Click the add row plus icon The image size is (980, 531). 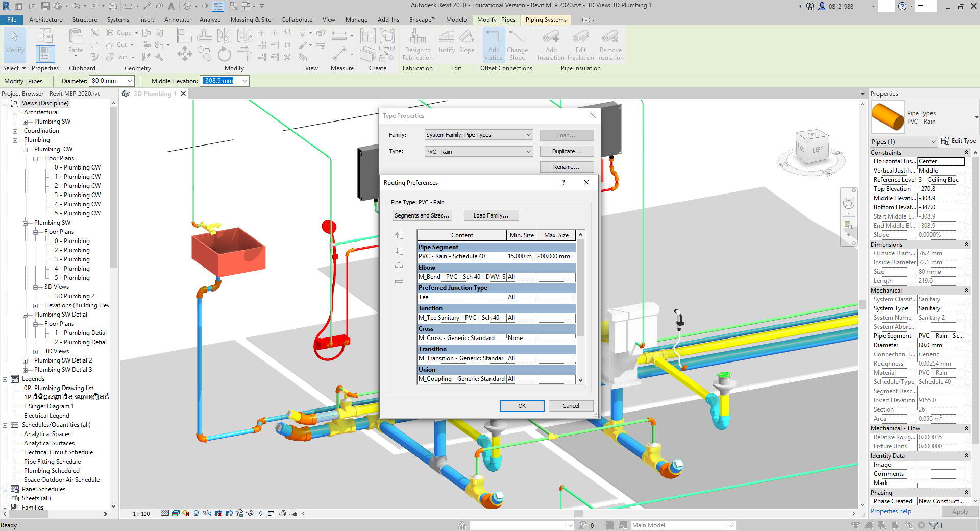click(399, 267)
